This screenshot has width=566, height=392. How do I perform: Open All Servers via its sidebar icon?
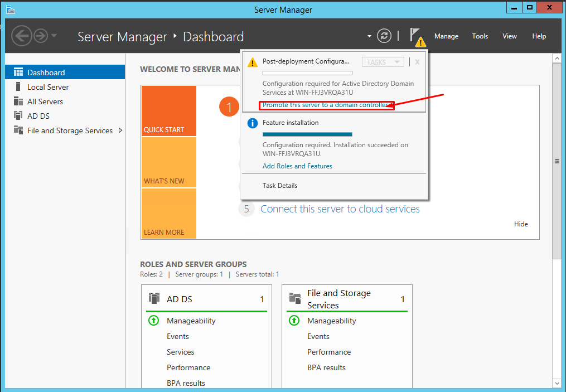pos(18,101)
